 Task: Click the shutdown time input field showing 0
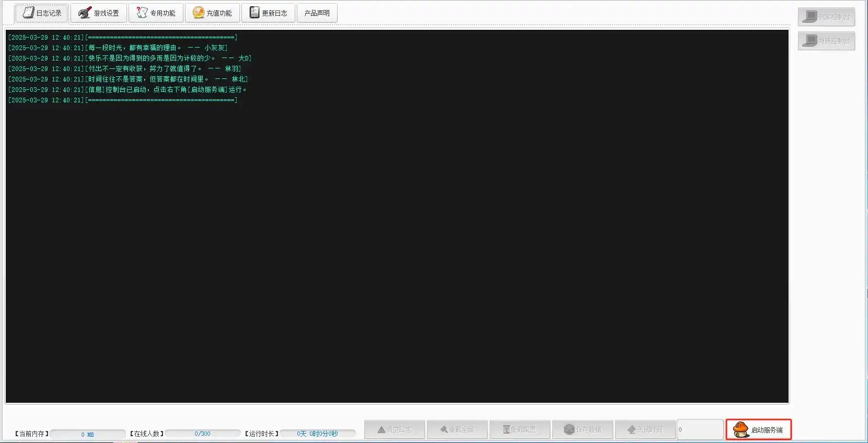700,429
